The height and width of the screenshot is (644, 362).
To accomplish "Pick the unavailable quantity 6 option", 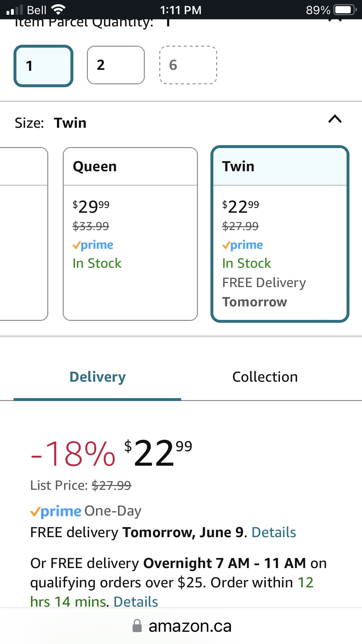I will pos(188,65).
